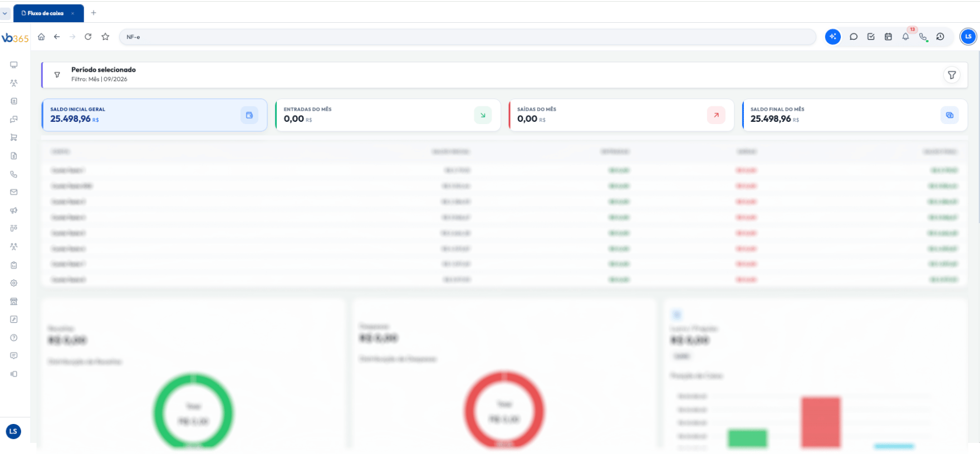Screen dimensions: 980x454
Task: Click the "Período selecionado" heading
Action: tap(104, 70)
